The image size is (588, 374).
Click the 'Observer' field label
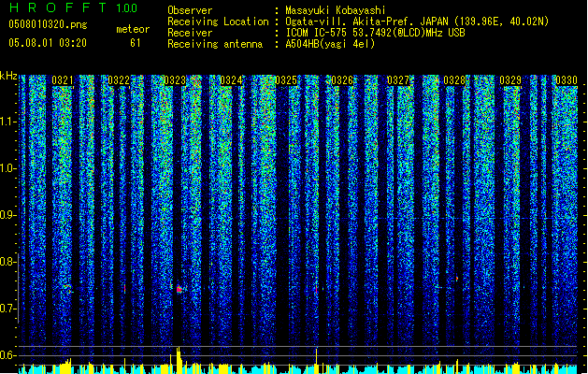(x=190, y=10)
